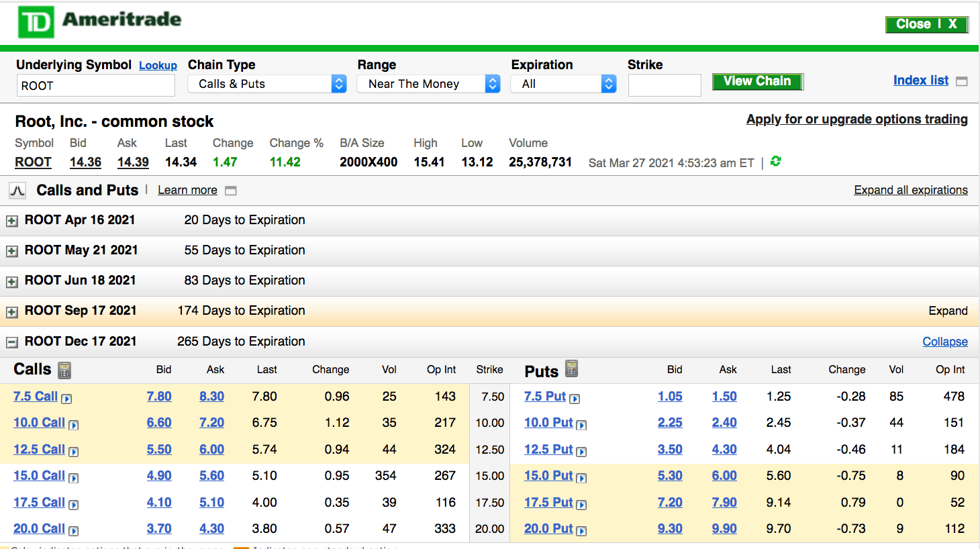The height and width of the screenshot is (549, 980).
Task: Click the popup icon beside Index list
Action: (x=962, y=81)
